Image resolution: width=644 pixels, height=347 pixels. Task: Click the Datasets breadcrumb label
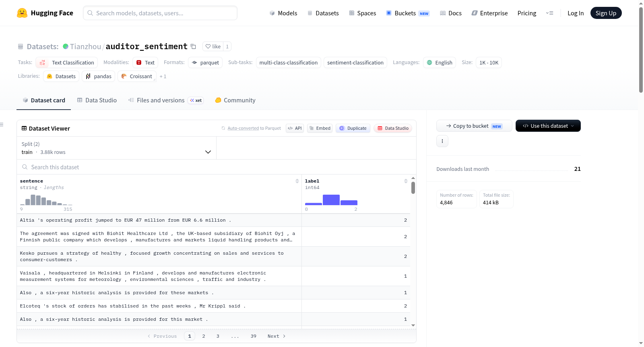43,46
